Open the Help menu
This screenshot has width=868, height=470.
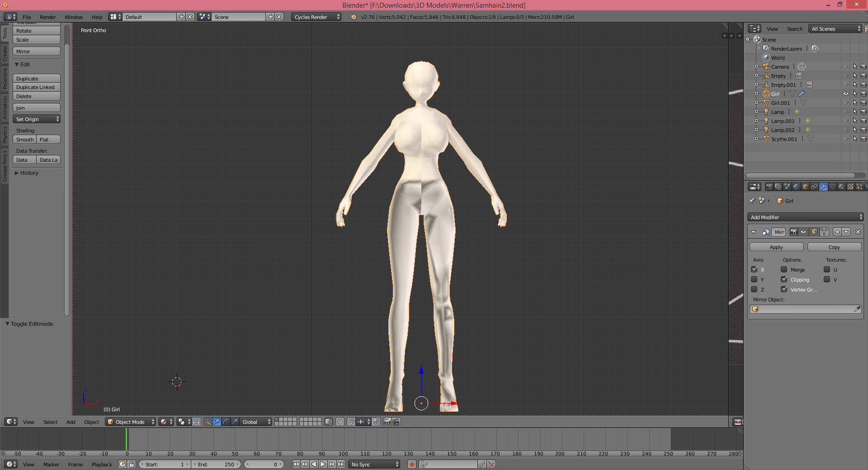[97, 17]
